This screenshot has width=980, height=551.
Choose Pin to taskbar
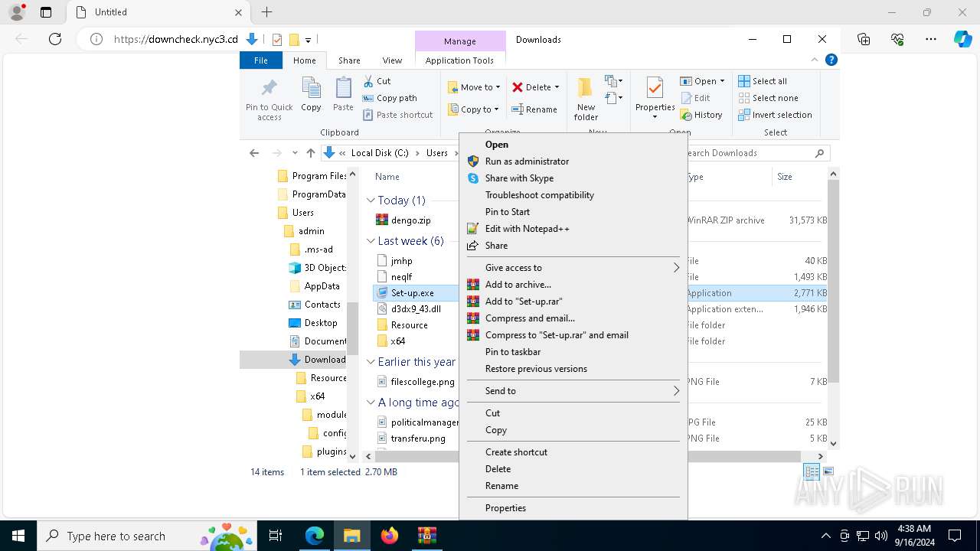[573, 352]
